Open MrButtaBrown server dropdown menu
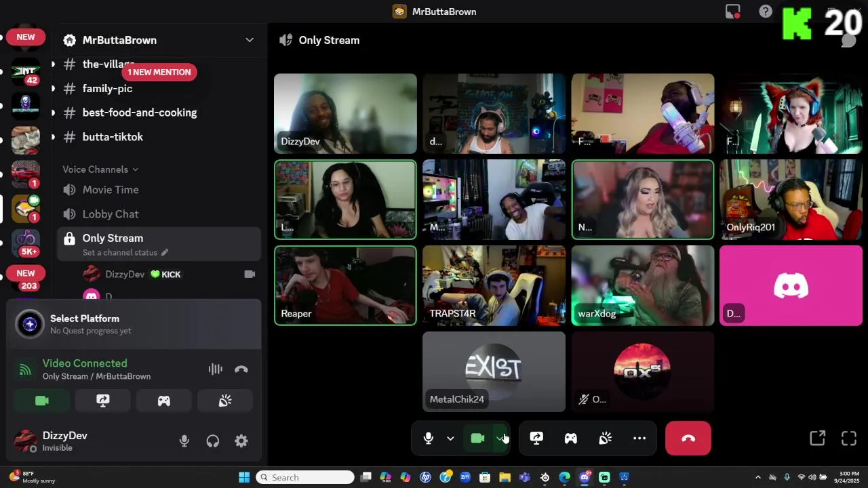Image resolution: width=868 pixels, height=488 pixels. click(159, 40)
